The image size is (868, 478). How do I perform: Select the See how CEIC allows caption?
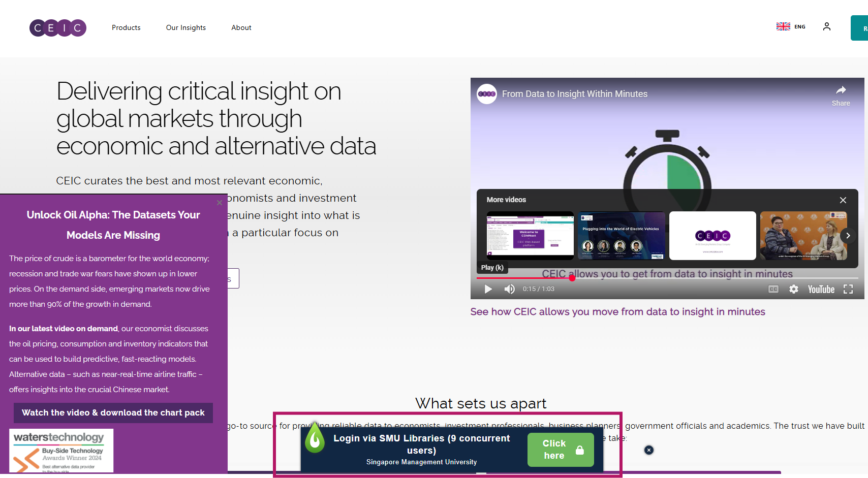(x=617, y=312)
